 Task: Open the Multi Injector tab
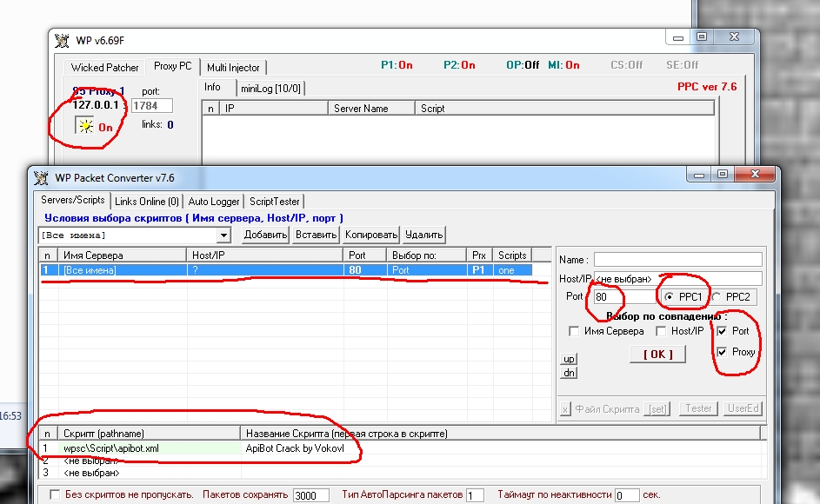[233, 67]
